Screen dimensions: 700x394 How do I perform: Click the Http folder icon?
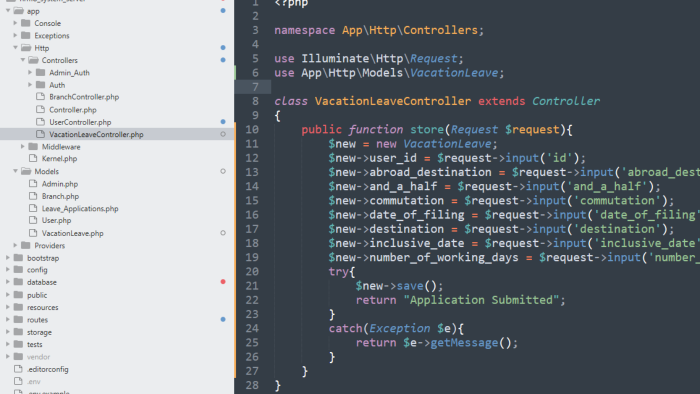[x=26, y=48]
